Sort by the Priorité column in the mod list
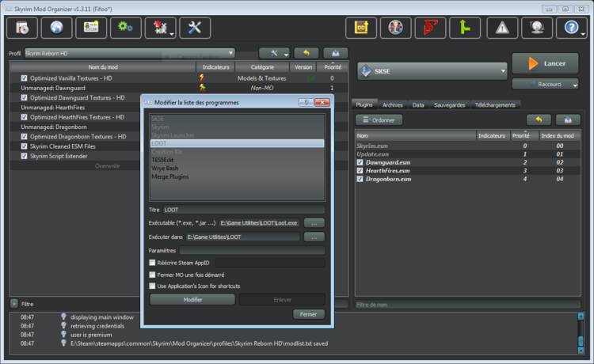Viewport: 594px width, 364px height. pos(333,67)
